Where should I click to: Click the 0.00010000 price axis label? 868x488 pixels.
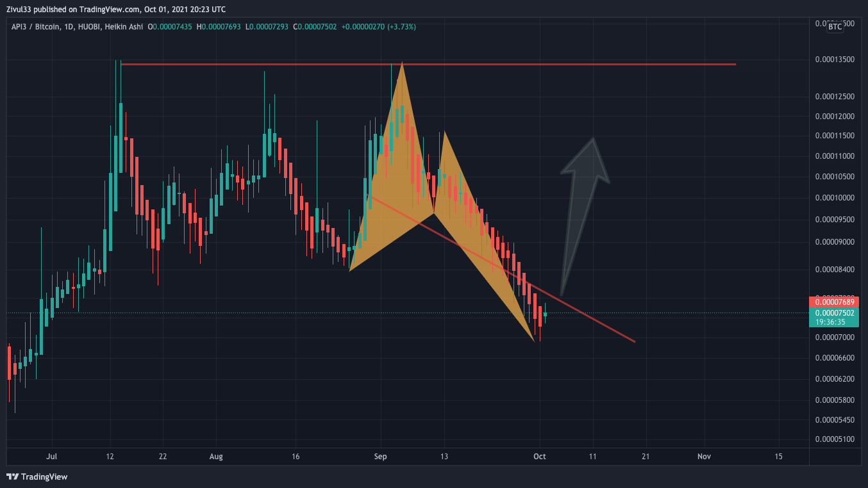(835, 197)
